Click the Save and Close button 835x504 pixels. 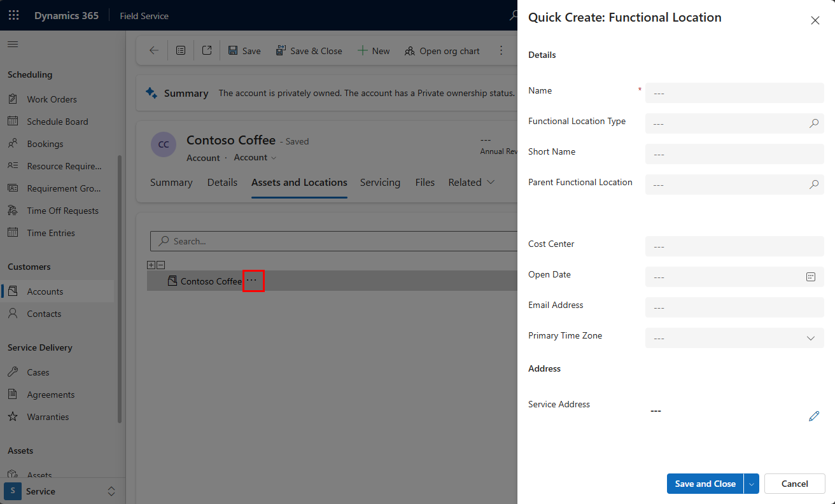pyautogui.click(x=705, y=484)
